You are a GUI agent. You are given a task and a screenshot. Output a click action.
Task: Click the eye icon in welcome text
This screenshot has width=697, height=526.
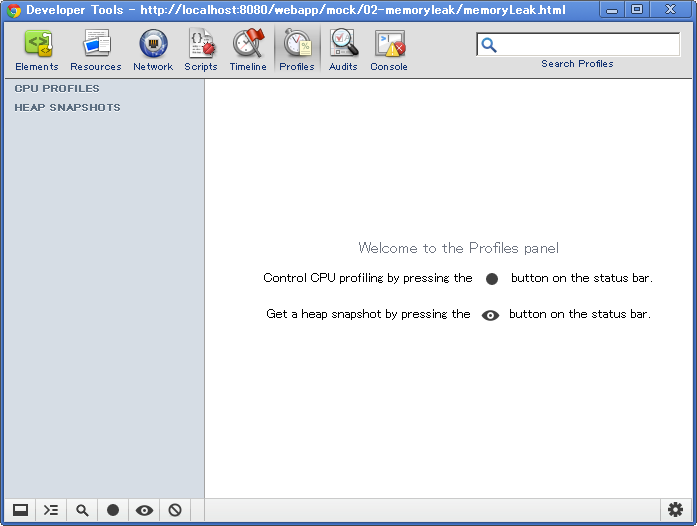[x=490, y=315]
